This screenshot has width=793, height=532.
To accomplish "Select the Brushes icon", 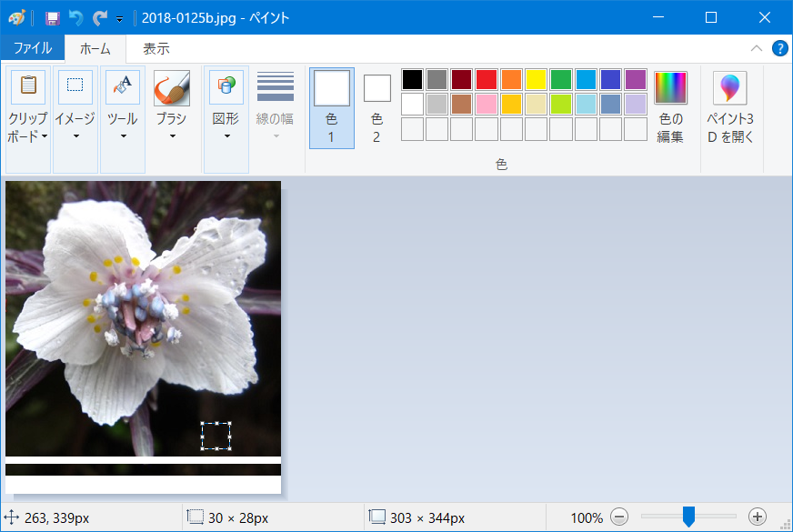I will pyautogui.click(x=173, y=86).
